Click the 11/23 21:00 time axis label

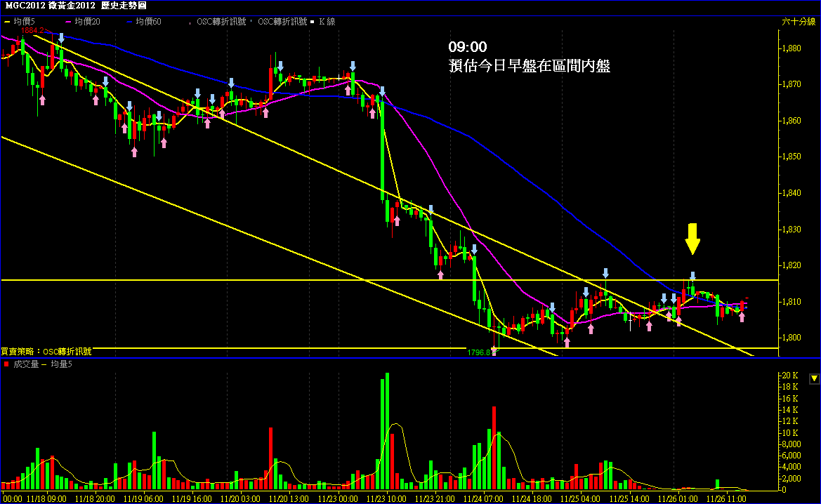point(435,499)
